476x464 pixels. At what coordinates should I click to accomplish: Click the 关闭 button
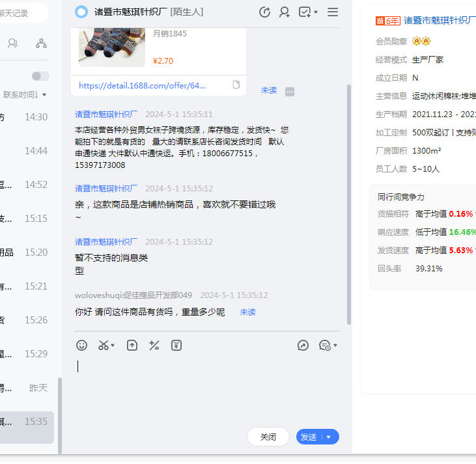click(268, 437)
